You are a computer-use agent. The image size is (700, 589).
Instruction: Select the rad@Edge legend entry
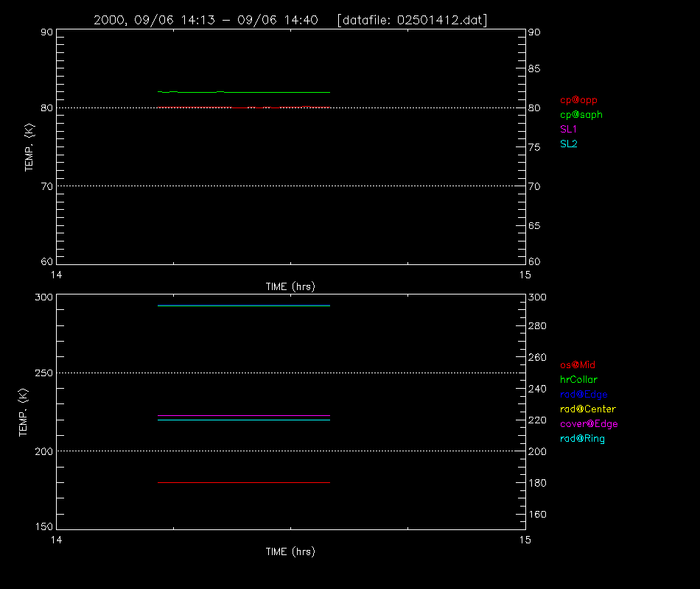tap(584, 395)
